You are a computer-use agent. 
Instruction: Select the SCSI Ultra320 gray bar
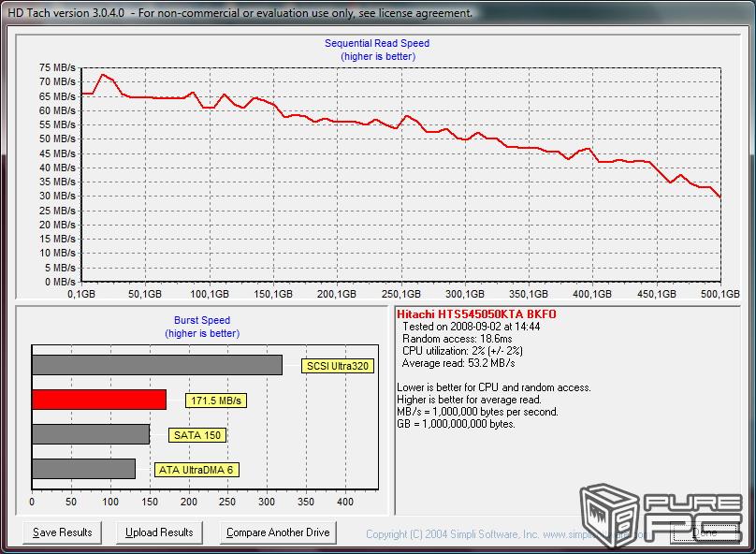(x=156, y=365)
